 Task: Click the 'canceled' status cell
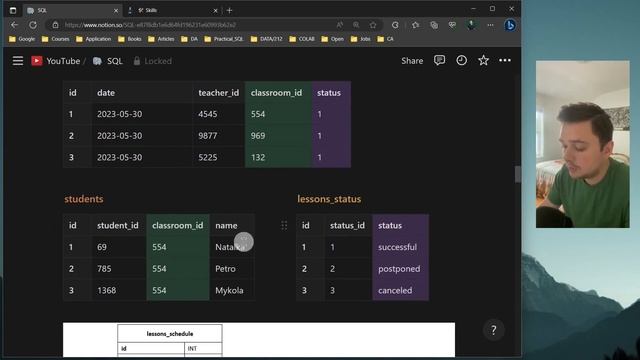coord(400,290)
